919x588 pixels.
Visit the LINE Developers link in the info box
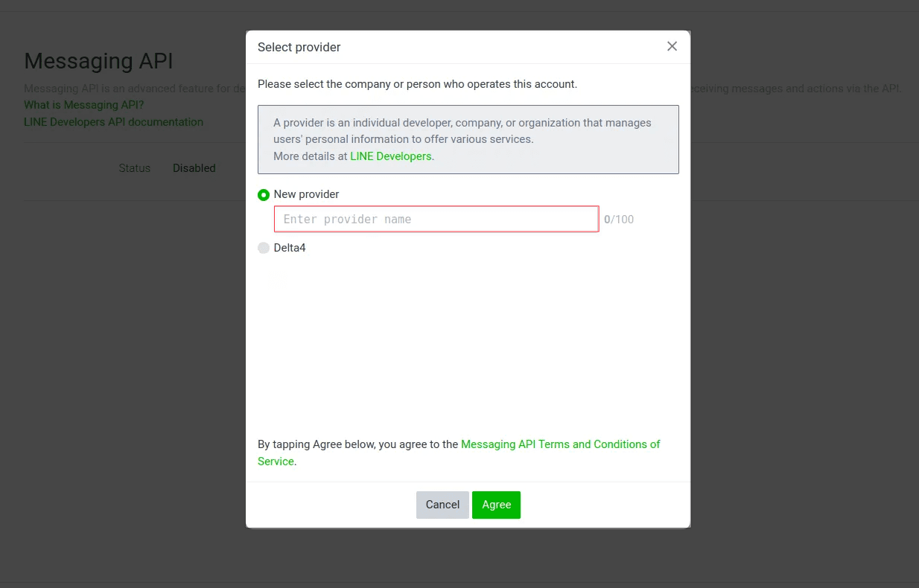point(390,156)
